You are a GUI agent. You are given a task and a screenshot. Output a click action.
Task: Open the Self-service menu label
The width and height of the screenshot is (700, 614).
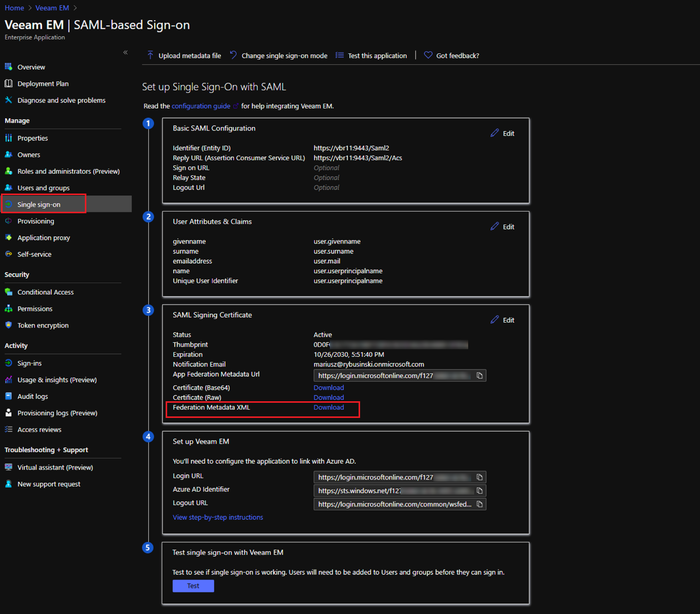34,255
